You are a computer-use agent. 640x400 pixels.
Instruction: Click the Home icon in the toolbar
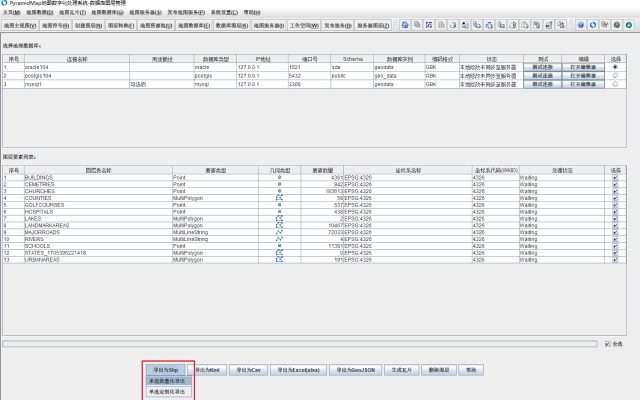[405, 25]
